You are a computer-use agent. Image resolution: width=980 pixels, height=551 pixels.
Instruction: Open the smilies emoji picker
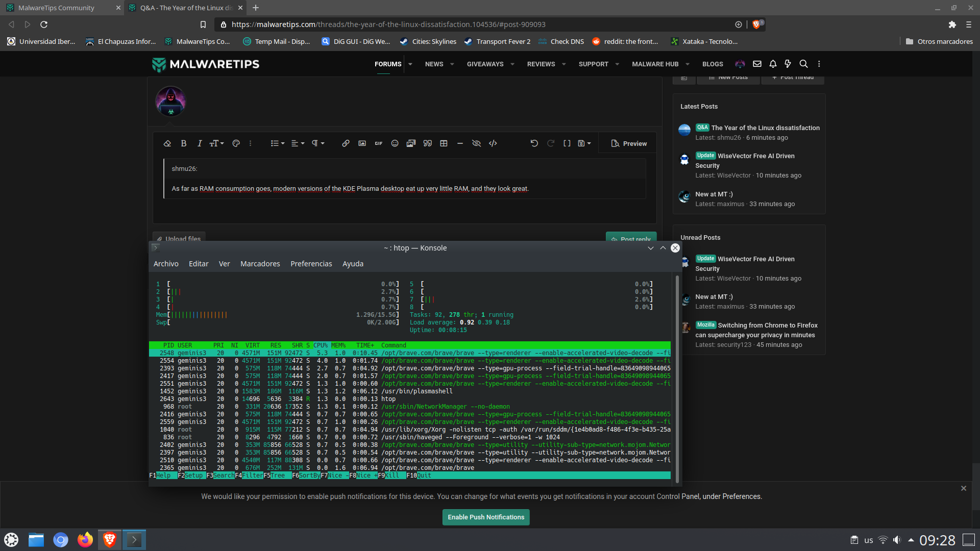(395, 143)
